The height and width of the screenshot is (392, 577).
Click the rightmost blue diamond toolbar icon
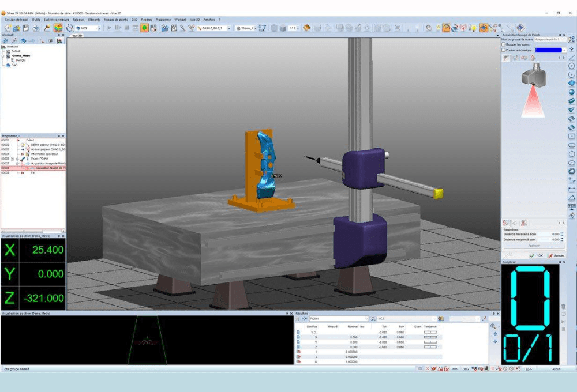pyautogui.click(x=520, y=28)
